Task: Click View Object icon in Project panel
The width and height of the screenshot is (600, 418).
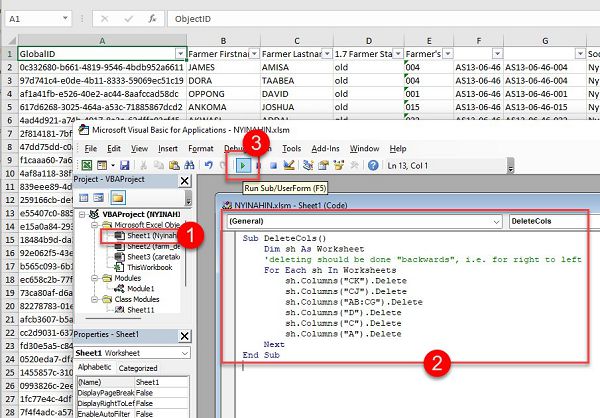Action: coord(99,198)
